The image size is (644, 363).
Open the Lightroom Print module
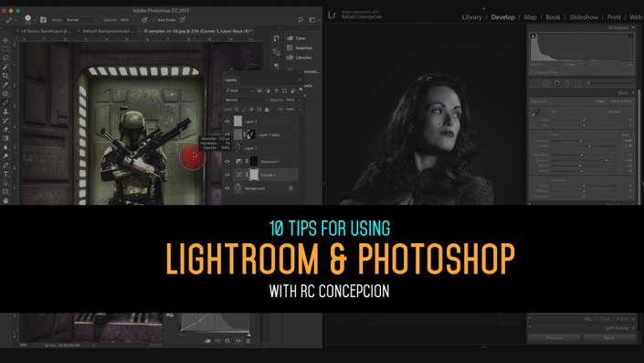tap(614, 17)
